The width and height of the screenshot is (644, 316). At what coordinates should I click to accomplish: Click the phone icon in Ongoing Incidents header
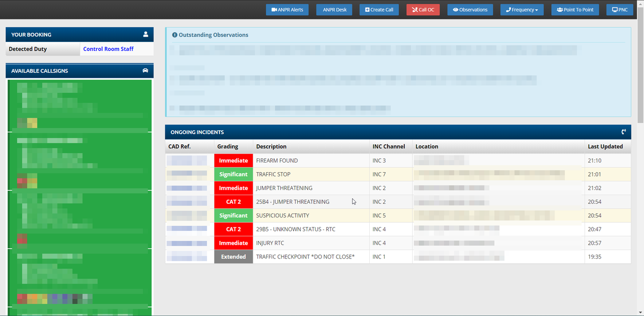pos(624,132)
